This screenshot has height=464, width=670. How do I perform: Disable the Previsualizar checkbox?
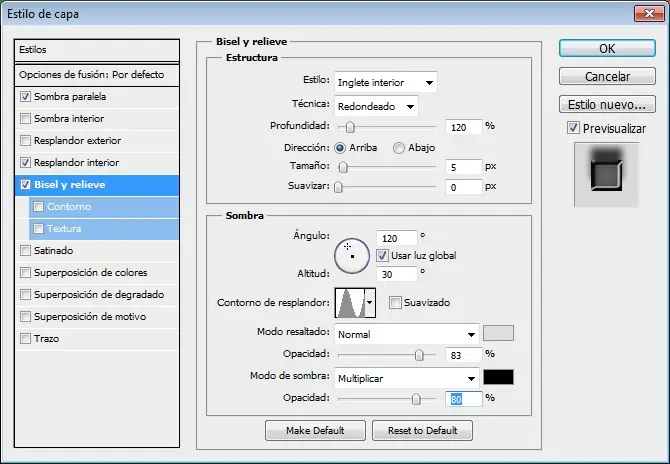click(x=573, y=128)
